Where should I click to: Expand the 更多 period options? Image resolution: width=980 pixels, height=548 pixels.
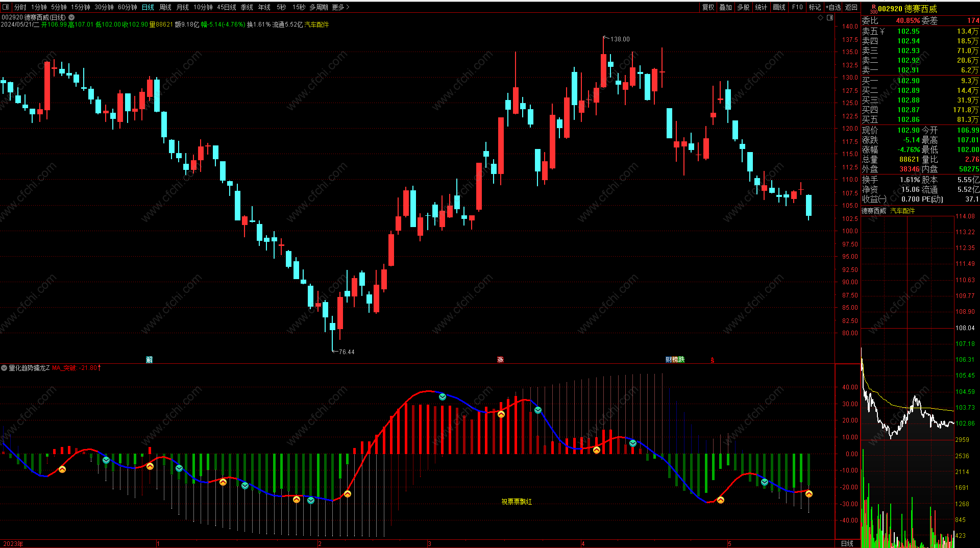tap(340, 7)
